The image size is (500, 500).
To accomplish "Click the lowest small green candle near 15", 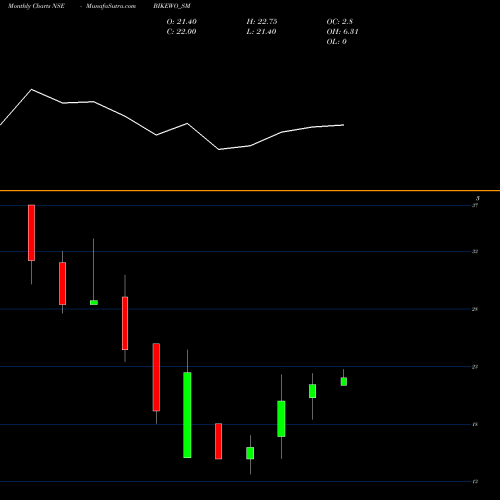I will click(x=250, y=453).
